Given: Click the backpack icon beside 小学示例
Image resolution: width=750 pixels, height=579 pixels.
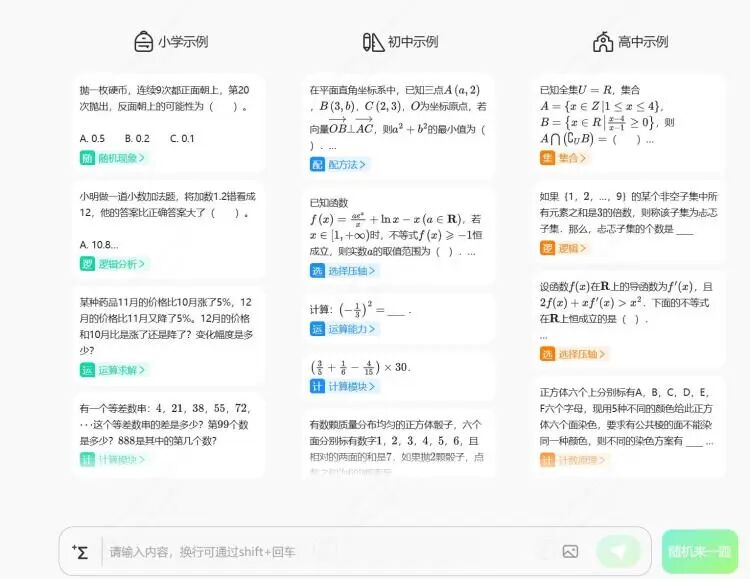Looking at the screenshot, I should pyautogui.click(x=143, y=42).
